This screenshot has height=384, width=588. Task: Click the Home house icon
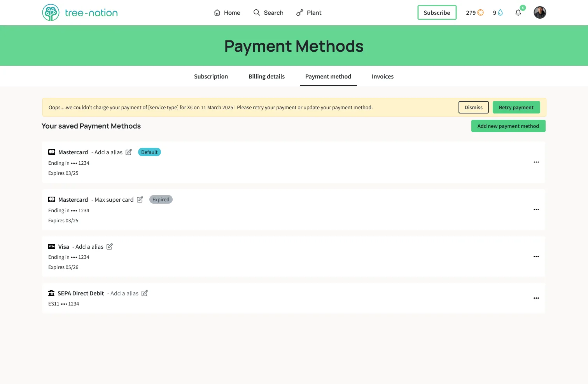[x=217, y=12]
